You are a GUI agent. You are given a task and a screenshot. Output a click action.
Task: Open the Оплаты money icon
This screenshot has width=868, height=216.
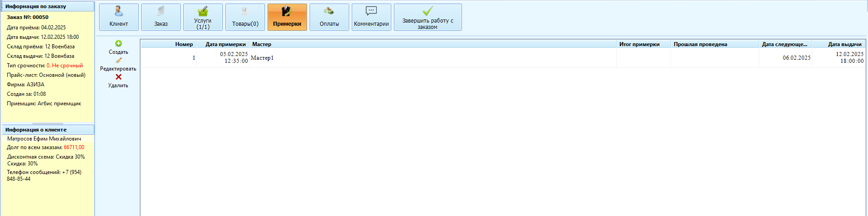(329, 11)
